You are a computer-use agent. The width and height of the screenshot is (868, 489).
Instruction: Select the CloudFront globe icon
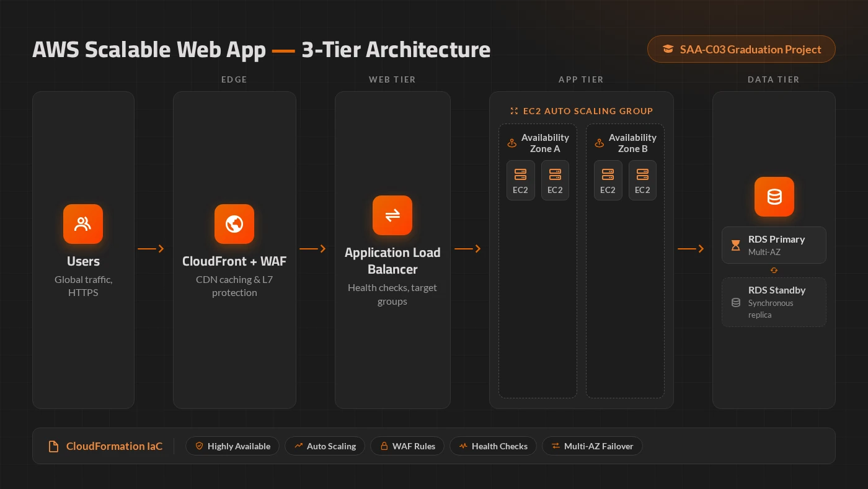coord(234,224)
